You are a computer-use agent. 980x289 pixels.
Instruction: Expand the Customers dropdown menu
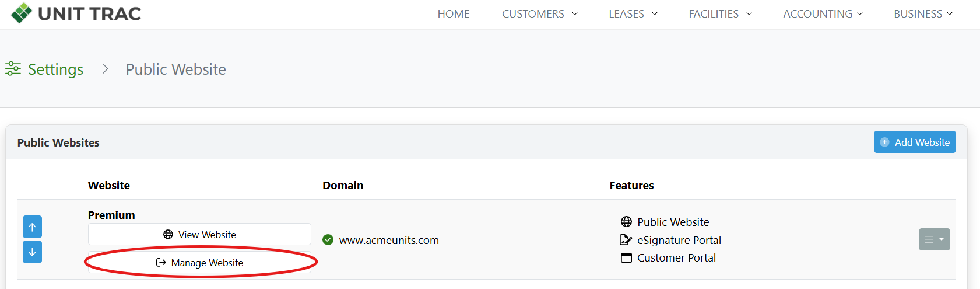tap(539, 14)
